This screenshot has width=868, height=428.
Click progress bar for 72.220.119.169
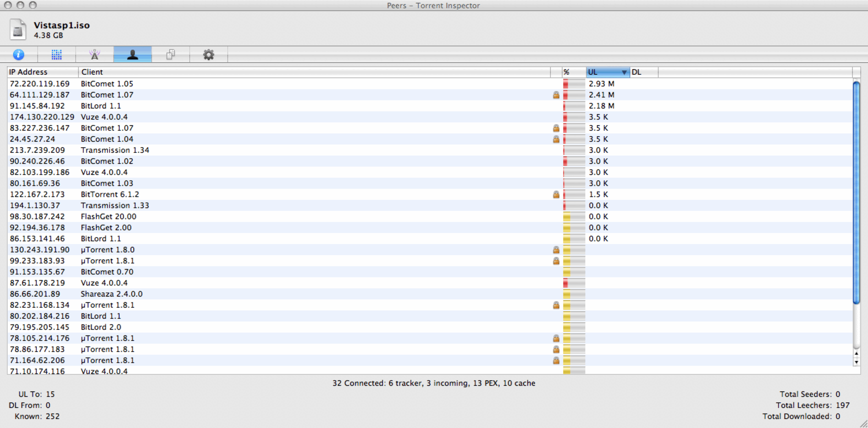(574, 84)
